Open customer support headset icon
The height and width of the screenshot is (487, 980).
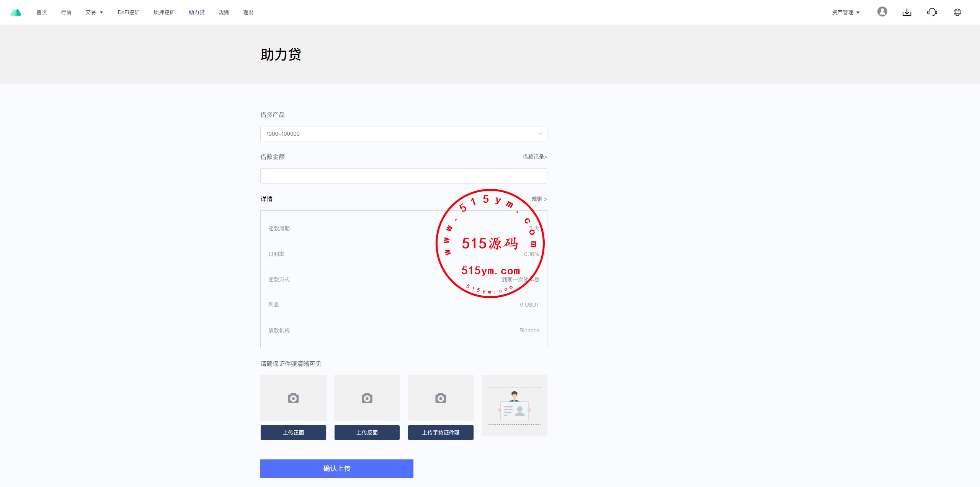(932, 12)
